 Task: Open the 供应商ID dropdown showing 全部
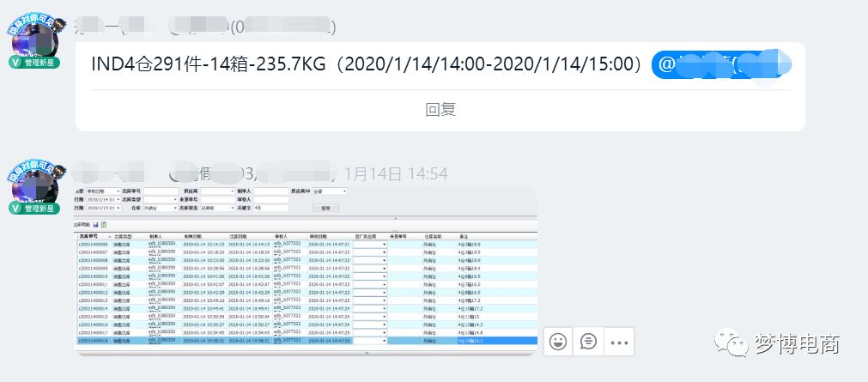tap(330, 191)
